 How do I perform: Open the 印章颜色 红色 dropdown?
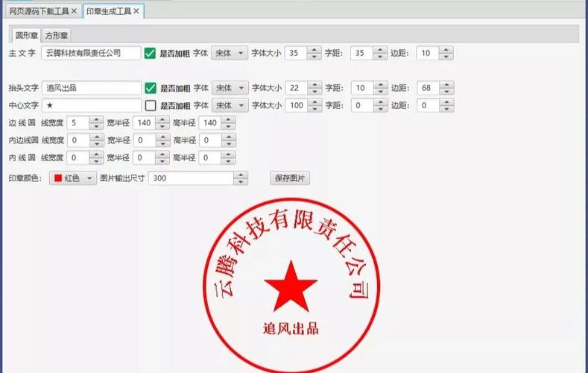tap(73, 178)
